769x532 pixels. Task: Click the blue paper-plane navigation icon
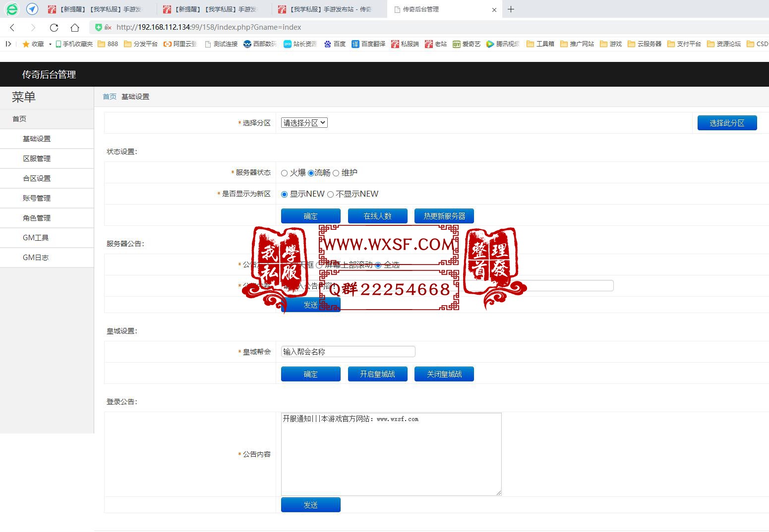(32, 9)
